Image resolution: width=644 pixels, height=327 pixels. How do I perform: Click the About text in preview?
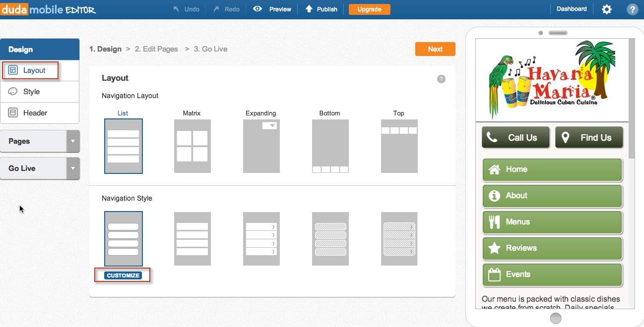coord(516,196)
